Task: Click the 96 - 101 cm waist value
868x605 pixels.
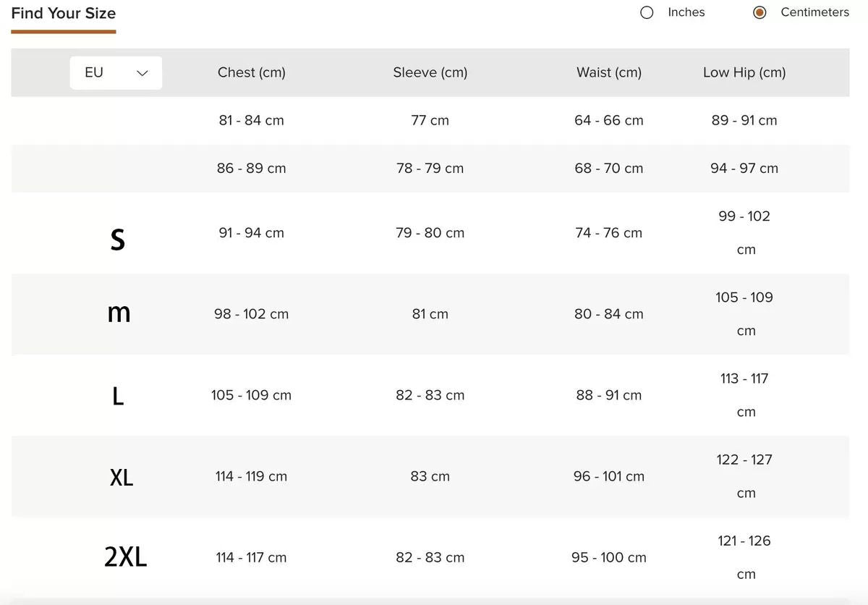Action: tap(608, 476)
